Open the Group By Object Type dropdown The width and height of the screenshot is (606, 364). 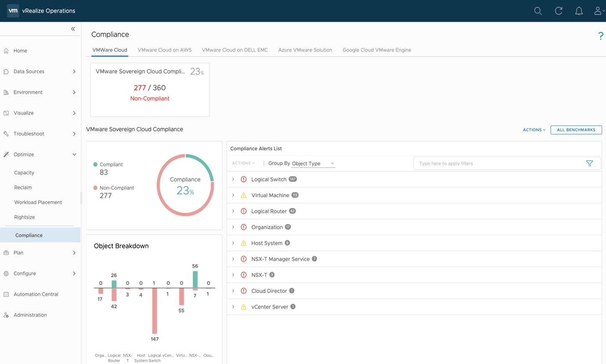313,163
